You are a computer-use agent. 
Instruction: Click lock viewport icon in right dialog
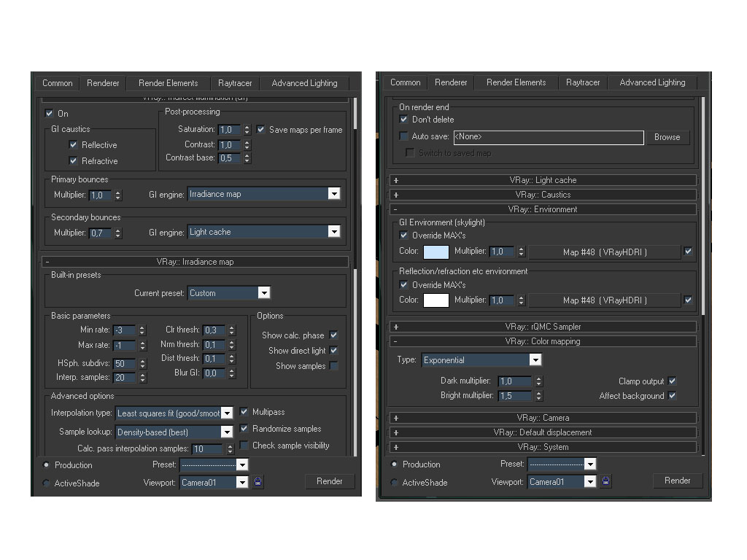pyautogui.click(x=605, y=481)
